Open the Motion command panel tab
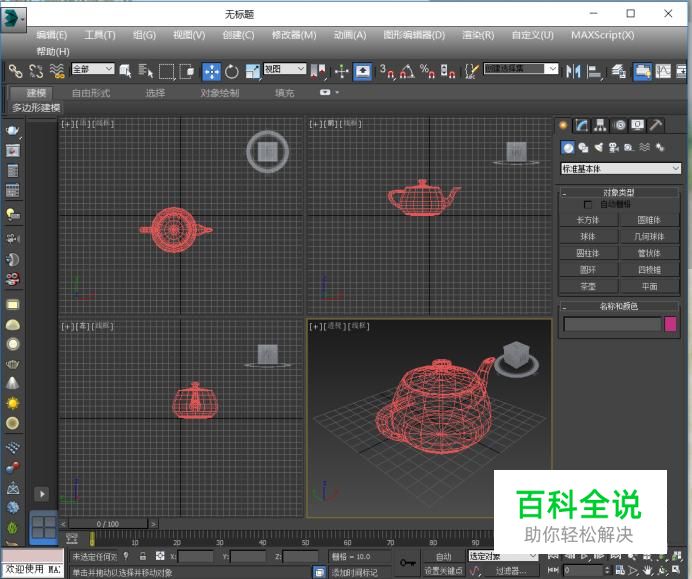The height and width of the screenshot is (579, 692). tap(619, 126)
